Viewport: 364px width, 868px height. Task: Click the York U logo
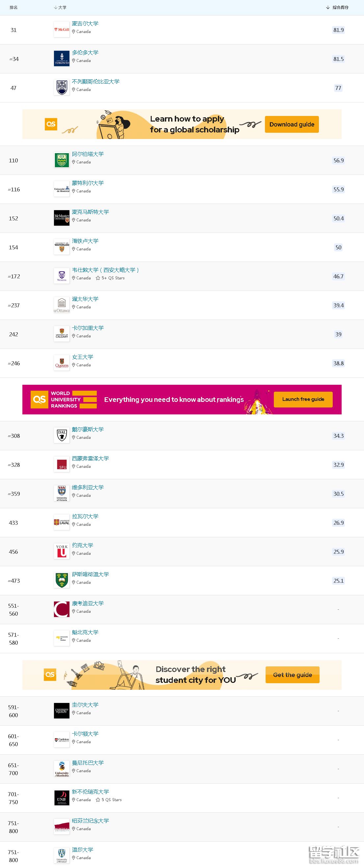[62, 551]
